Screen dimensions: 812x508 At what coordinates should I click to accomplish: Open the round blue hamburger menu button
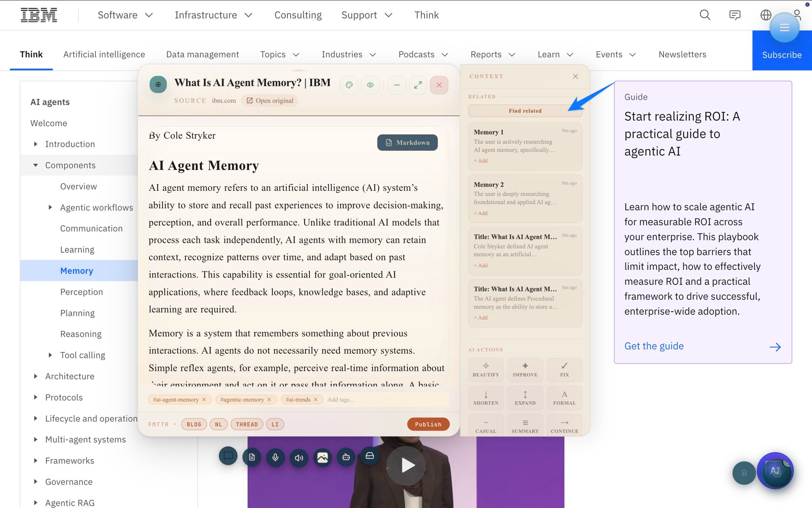[x=784, y=28]
